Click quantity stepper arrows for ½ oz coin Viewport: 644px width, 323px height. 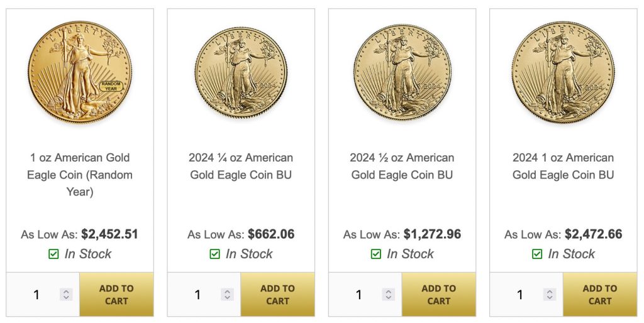coord(388,295)
